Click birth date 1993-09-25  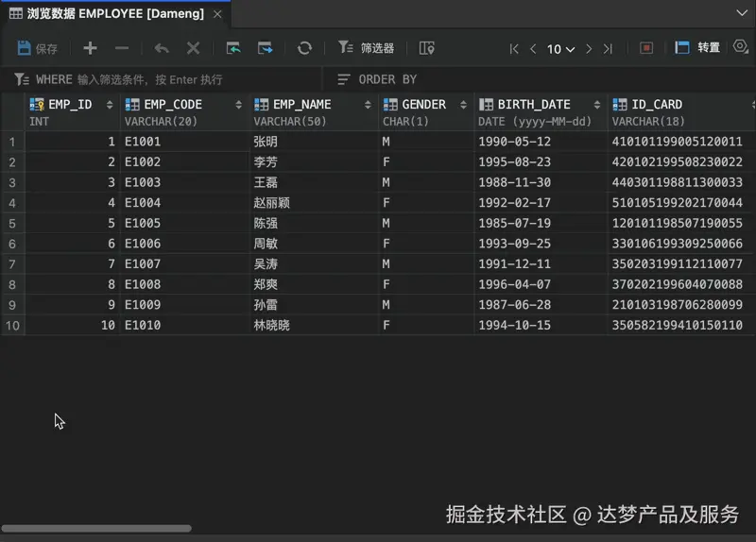[541, 244]
